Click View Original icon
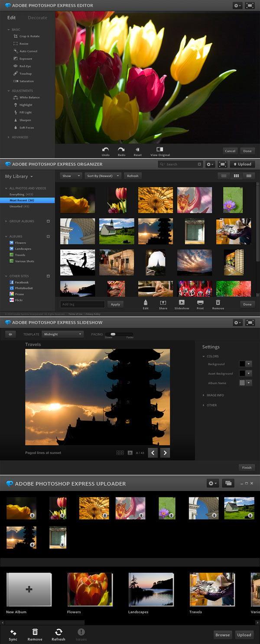 (160, 150)
